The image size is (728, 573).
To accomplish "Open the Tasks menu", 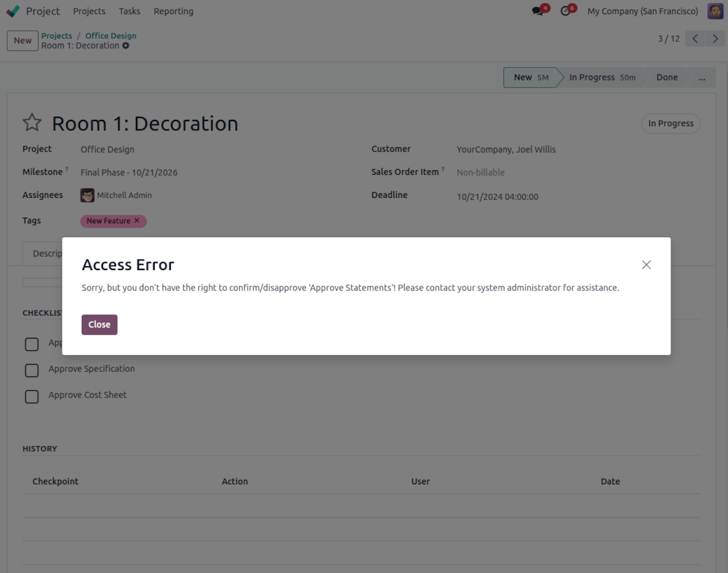I will (x=129, y=11).
